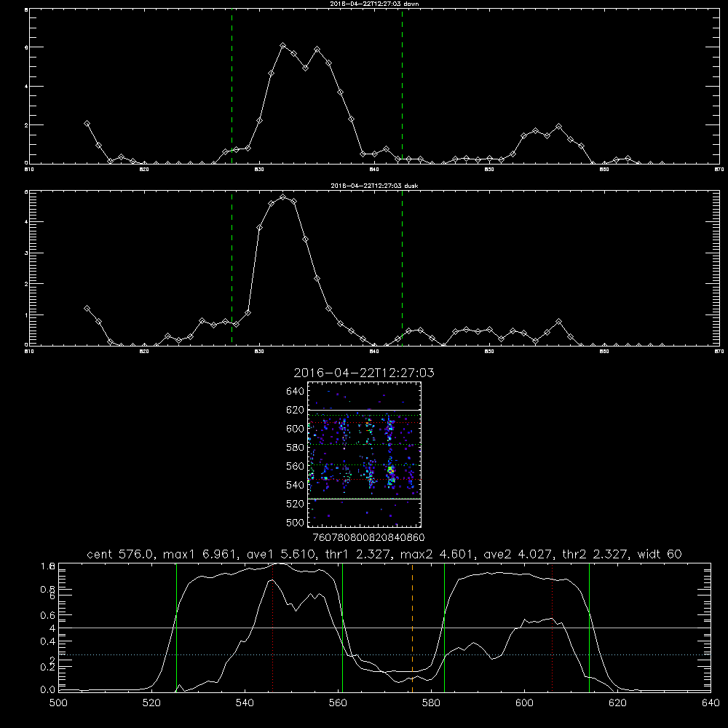
Task: Click the 830 x-axis label under dawn plot
Action: point(259,170)
